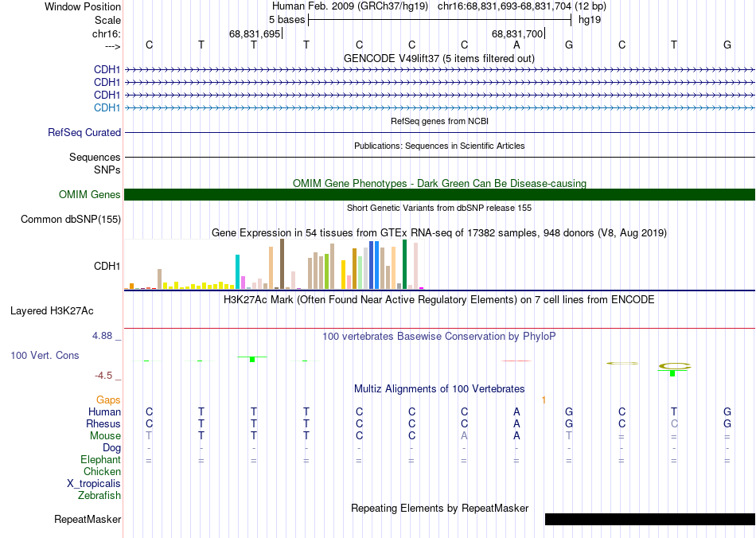Open the GENCODE V49lift37 track title

(438, 58)
